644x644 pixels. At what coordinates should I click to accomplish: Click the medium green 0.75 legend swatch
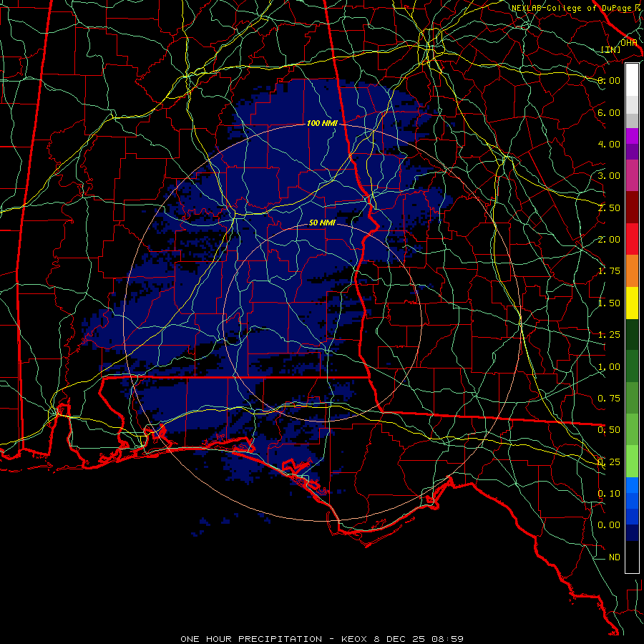[x=632, y=398]
